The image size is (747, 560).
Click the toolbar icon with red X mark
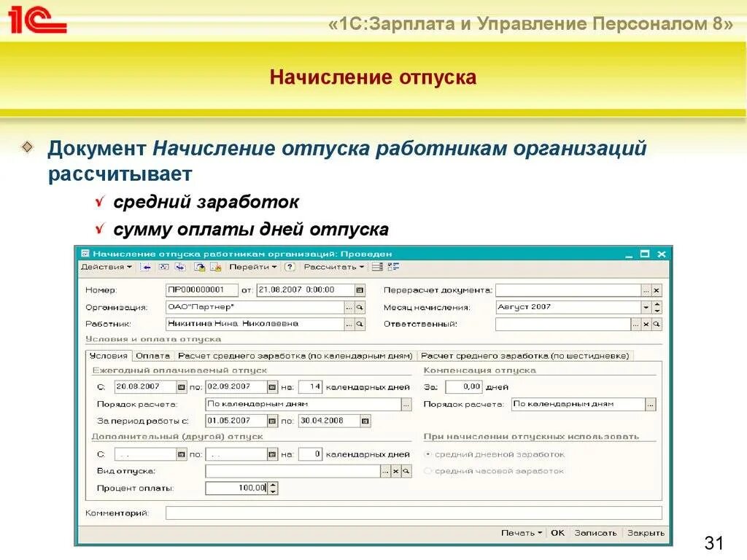point(216,267)
